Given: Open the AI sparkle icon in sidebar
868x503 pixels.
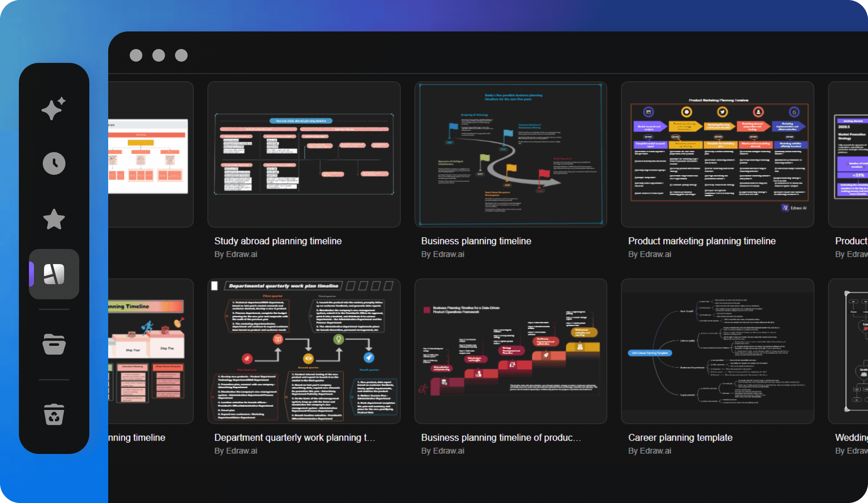Looking at the screenshot, I should tap(54, 108).
